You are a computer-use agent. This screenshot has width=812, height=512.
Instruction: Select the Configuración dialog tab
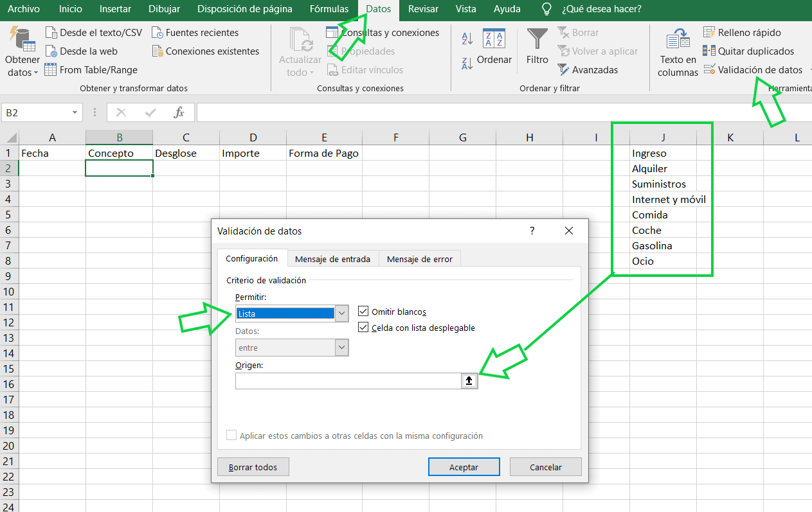[x=252, y=258]
